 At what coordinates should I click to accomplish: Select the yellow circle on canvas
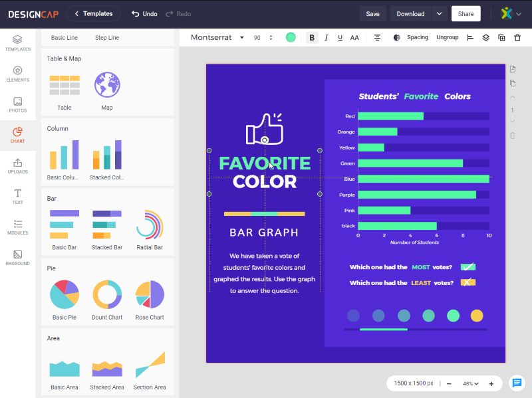(x=477, y=316)
